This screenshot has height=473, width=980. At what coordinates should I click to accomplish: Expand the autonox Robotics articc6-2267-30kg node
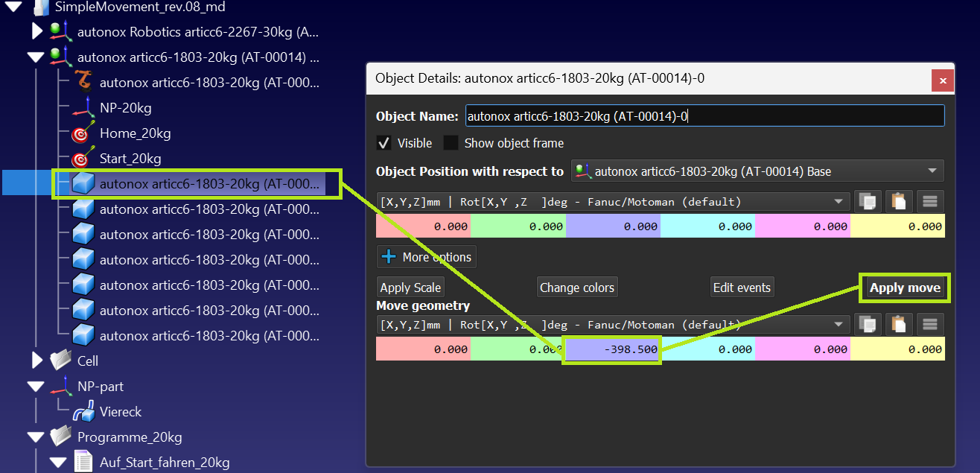(x=37, y=31)
